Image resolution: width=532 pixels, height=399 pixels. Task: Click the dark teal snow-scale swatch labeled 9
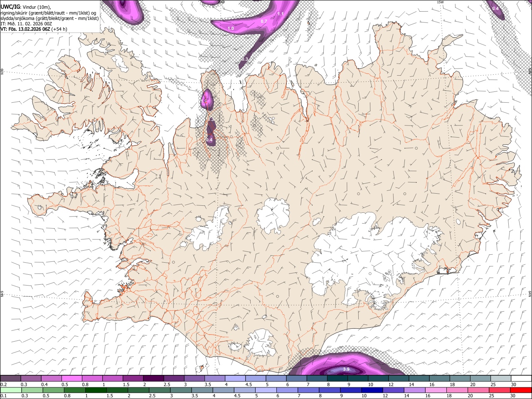pos(337,379)
